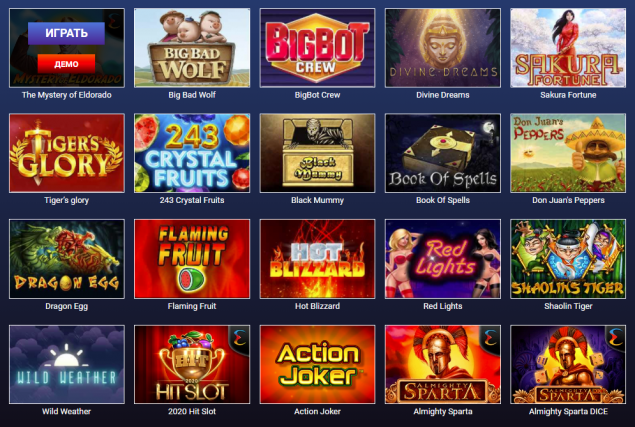Open Don Juan's Peppers thumbnail
The height and width of the screenshot is (427, 635).
click(568, 153)
